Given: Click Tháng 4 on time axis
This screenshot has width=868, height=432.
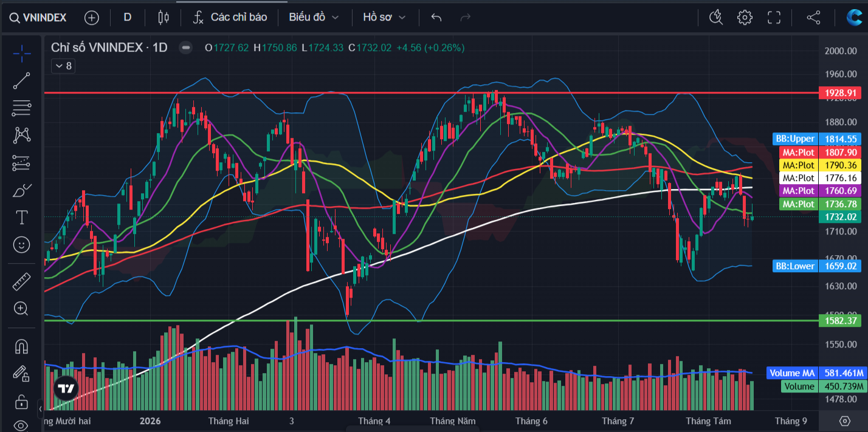Looking at the screenshot, I should 374,420.
